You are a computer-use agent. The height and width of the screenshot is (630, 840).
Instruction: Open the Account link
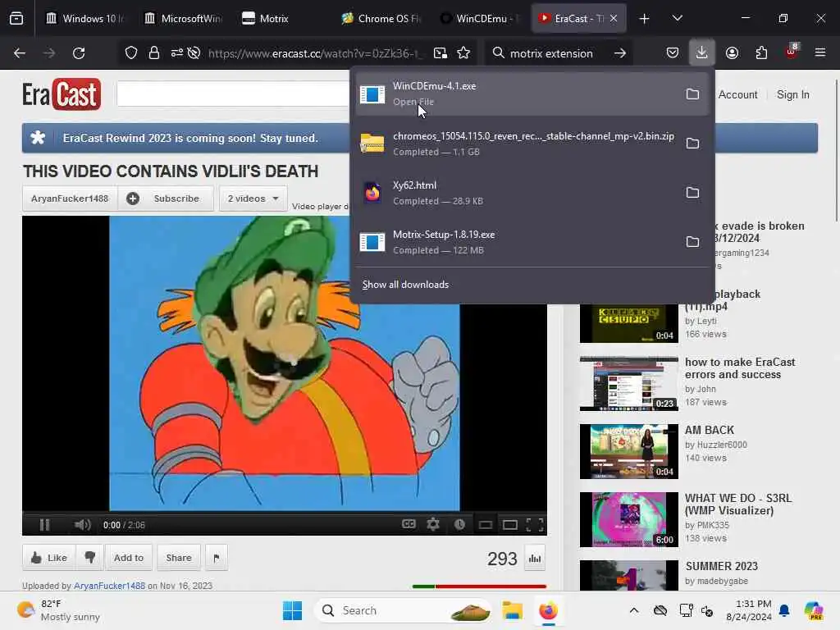(x=737, y=95)
